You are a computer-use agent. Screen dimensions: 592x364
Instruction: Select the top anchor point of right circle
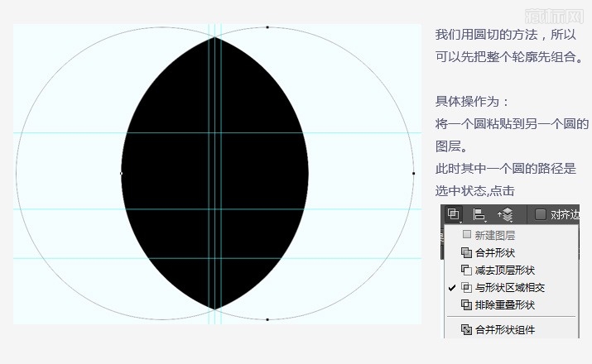tap(267, 27)
